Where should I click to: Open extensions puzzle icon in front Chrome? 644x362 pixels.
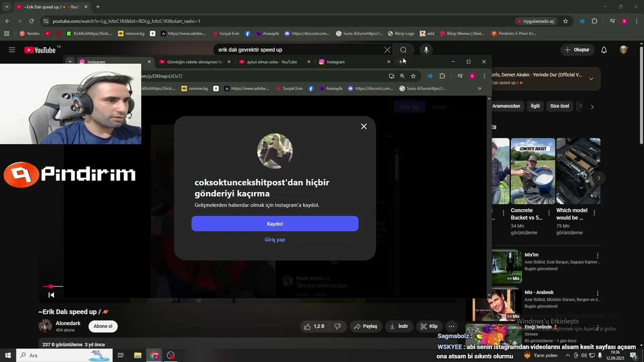click(442, 76)
